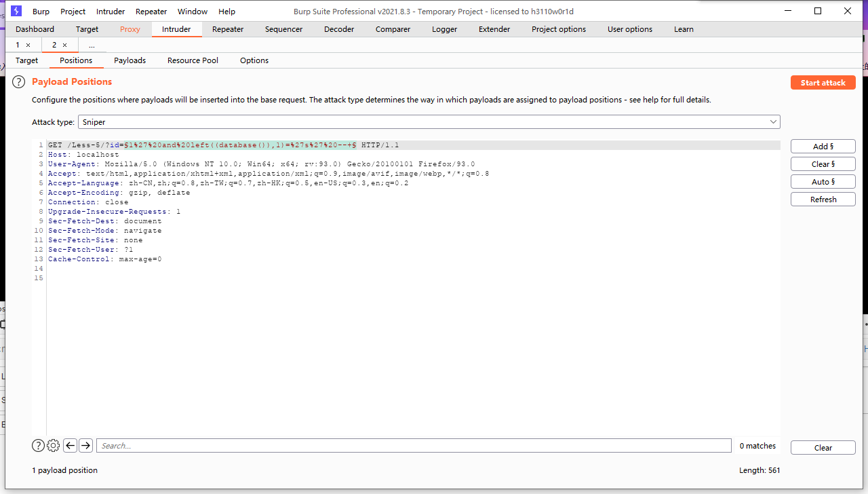The image size is (868, 494).
Task: Click the Sec-Fetch-User header line
Action: click(90, 250)
